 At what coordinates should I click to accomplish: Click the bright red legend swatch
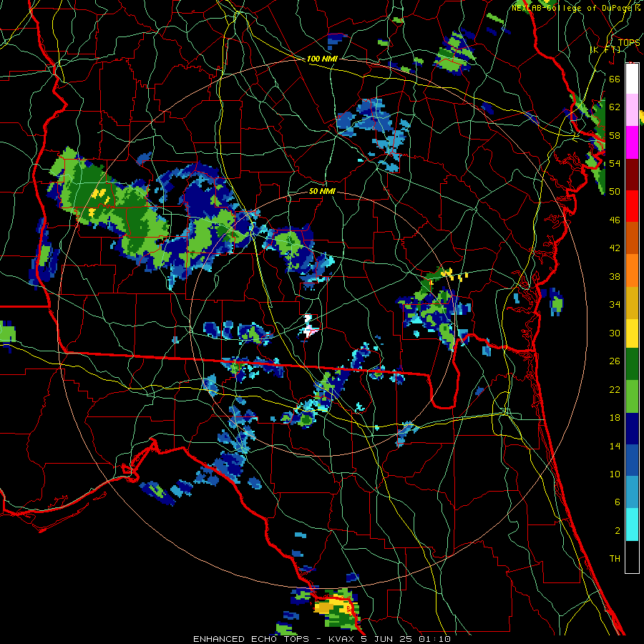click(x=632, y=206)
